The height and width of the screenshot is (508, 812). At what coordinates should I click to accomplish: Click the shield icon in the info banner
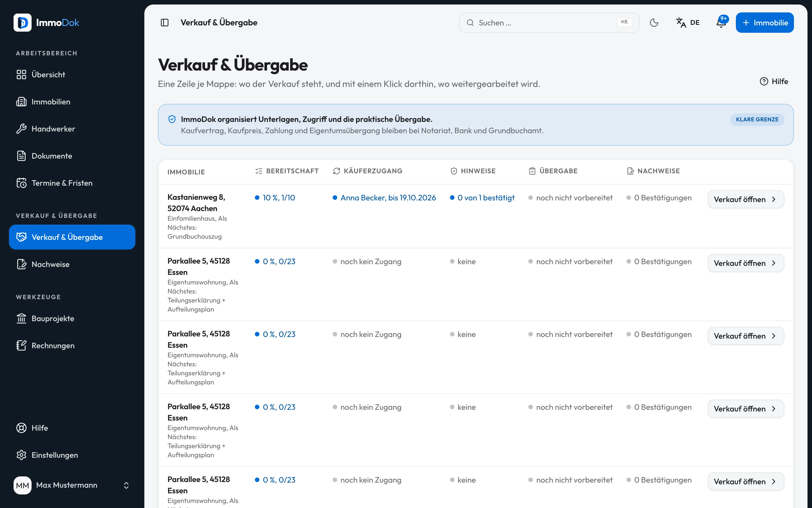(172, 119)
